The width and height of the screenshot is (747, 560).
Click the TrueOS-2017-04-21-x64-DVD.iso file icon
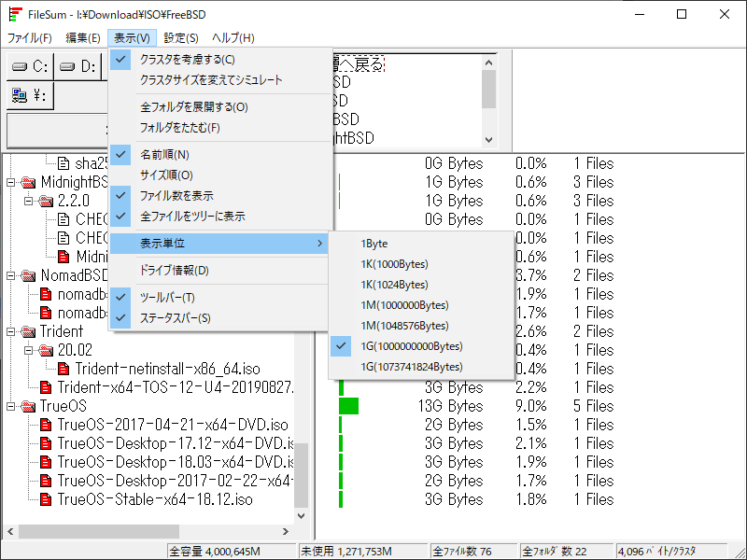[x=46, y=425]
